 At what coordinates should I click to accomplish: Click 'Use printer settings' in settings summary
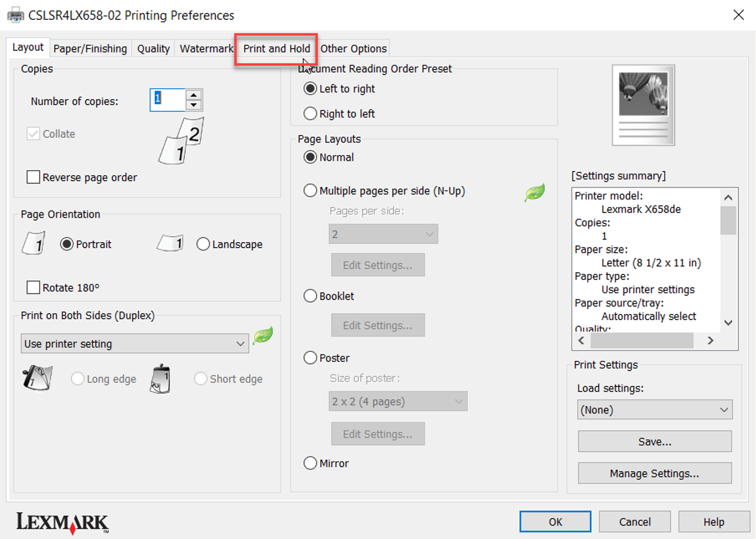coord(647,290)
